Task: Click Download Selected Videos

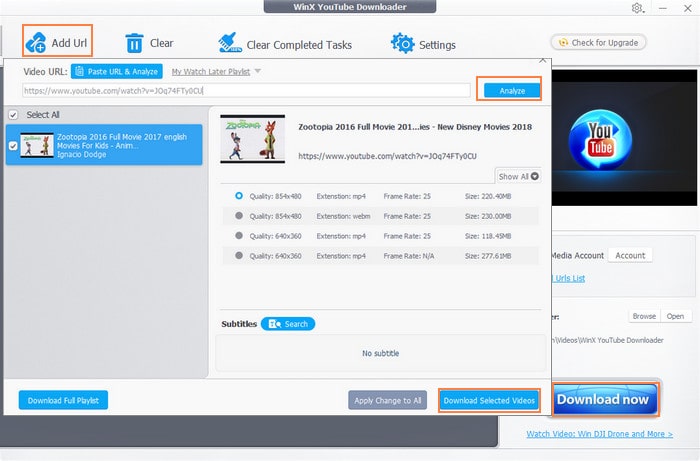Action: point(490,400)
